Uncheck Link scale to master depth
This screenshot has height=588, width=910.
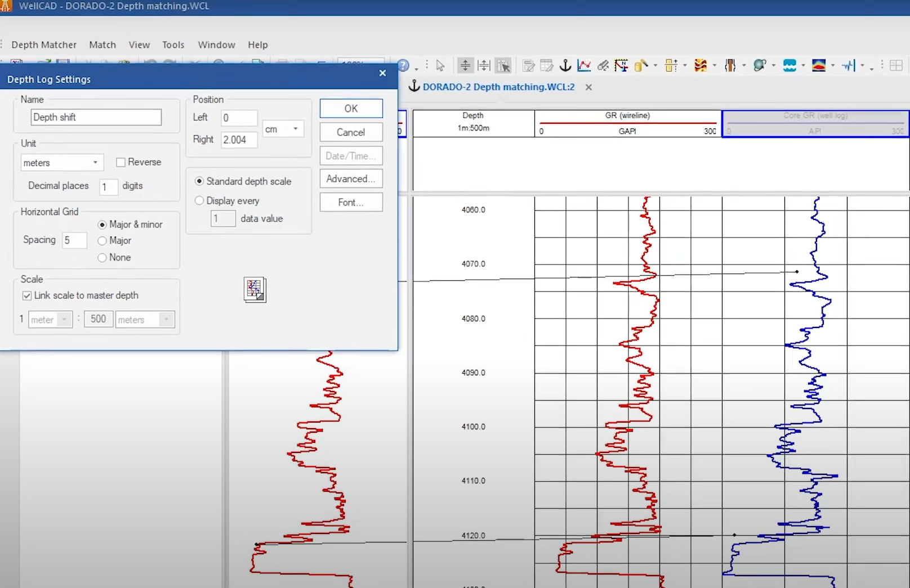(x=27, y=295)
